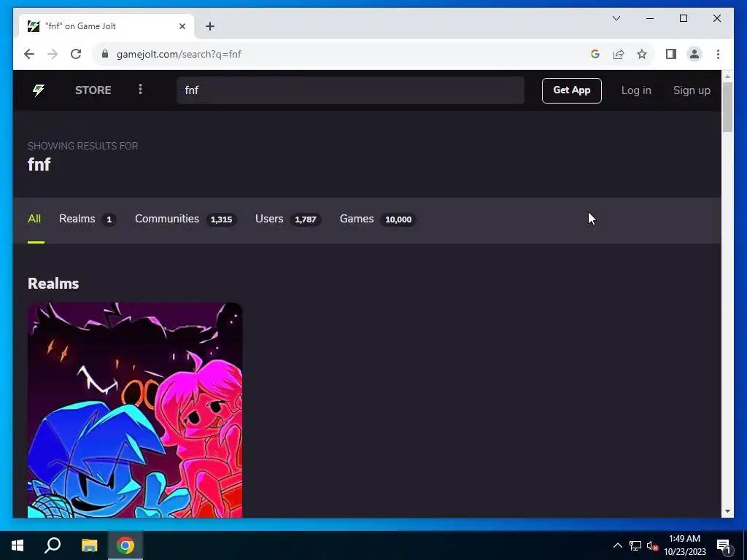
Task: Switch to the Users tab
Action: [x=288, y=219]
